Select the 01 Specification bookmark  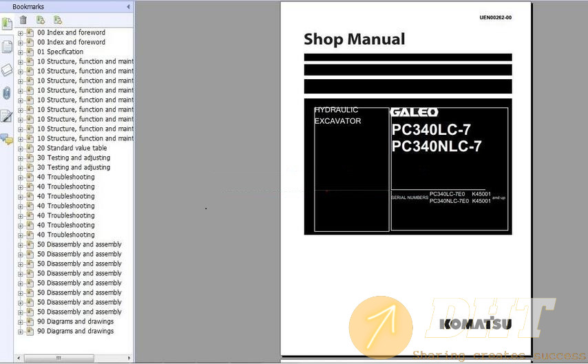(x=61, y=52)
